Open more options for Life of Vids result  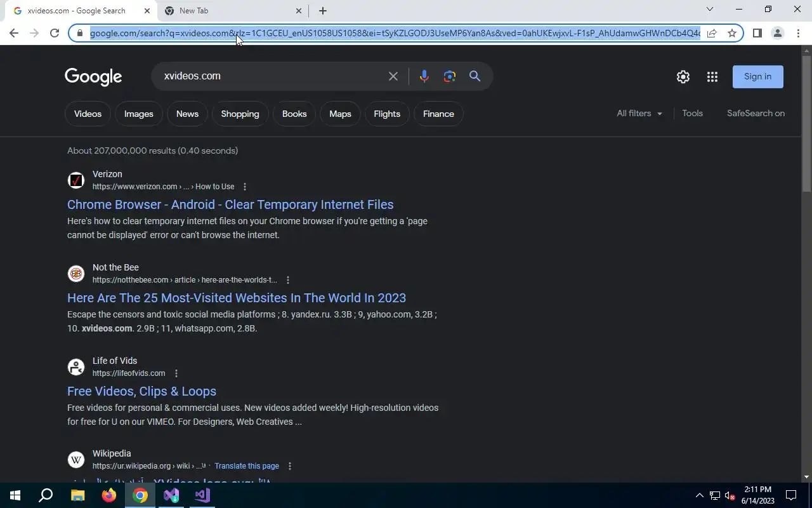[176, 373]
